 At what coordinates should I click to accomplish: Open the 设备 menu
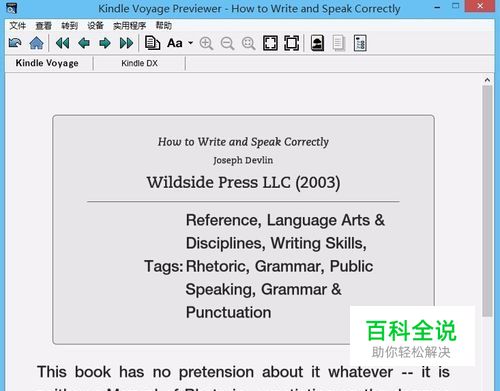pyautogui.click(x=95, y=26)
